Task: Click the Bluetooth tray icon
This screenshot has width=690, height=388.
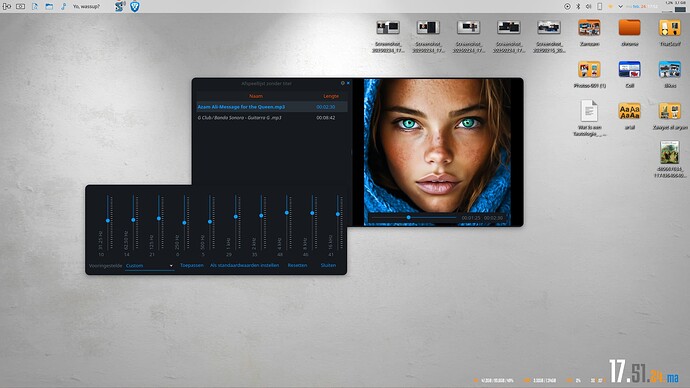Action: click(x=578, y=6)
